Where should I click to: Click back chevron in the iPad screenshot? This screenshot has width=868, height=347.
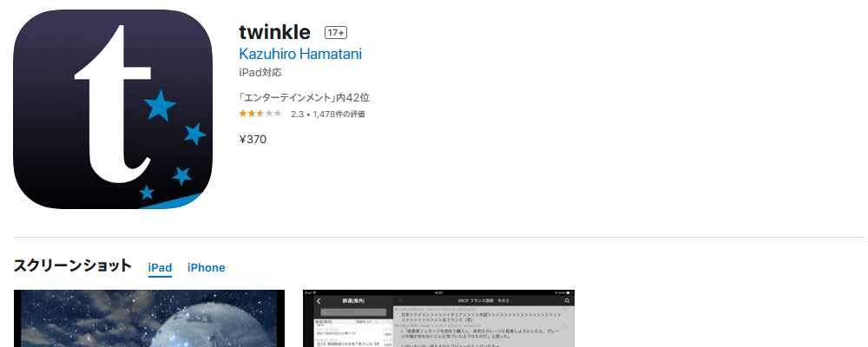[x=319, y=301]
